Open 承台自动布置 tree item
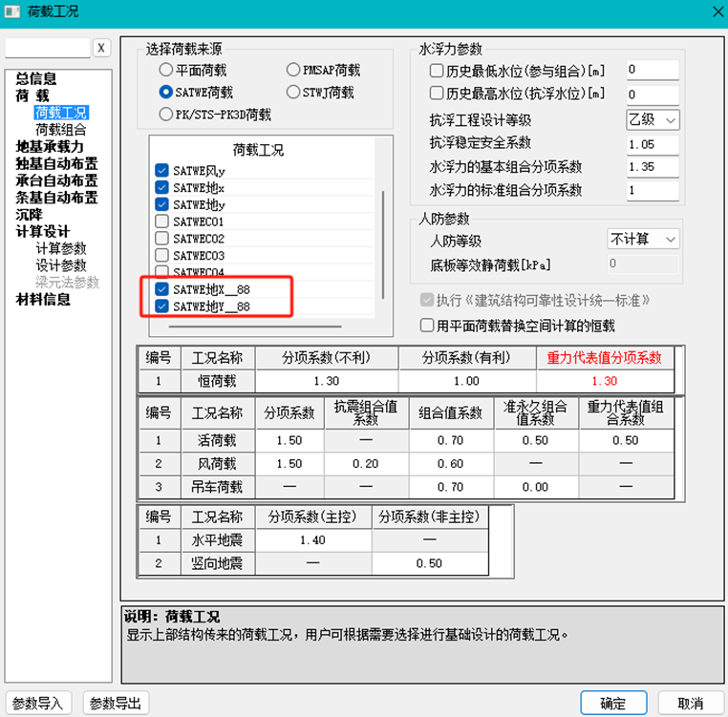Image resolution: width=728 pixels, height=717 pixels. pyautogui.click(x=56, y=180)
